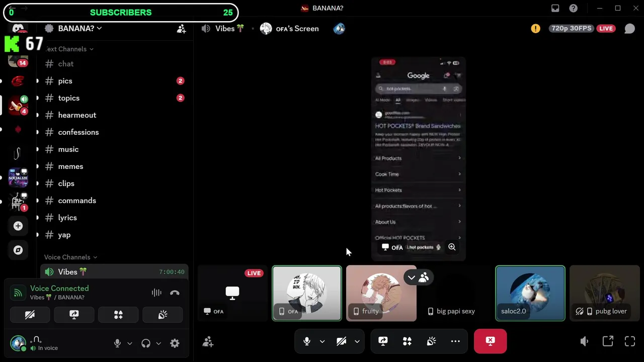
Task: Open camera options arrow in call bar
Action: pos(357,341)
